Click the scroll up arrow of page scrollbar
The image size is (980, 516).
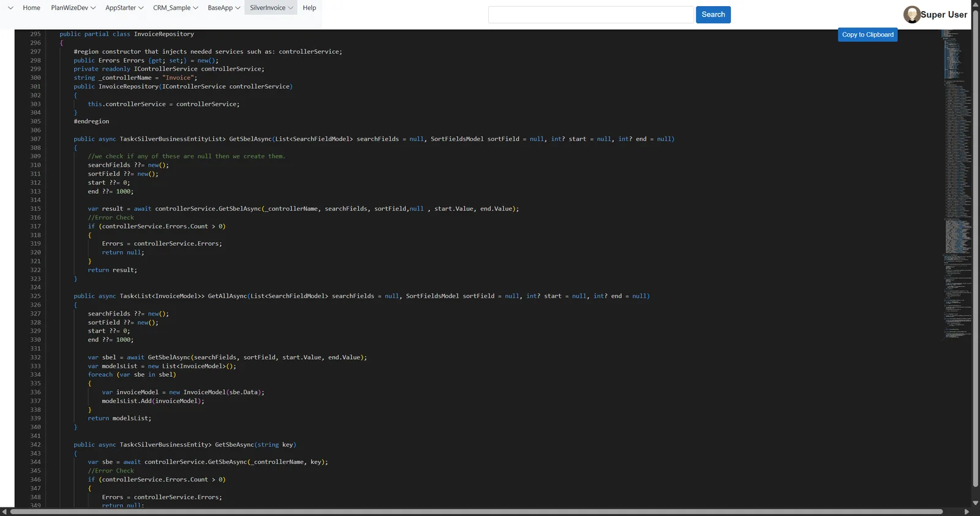[x=976, y=4]
